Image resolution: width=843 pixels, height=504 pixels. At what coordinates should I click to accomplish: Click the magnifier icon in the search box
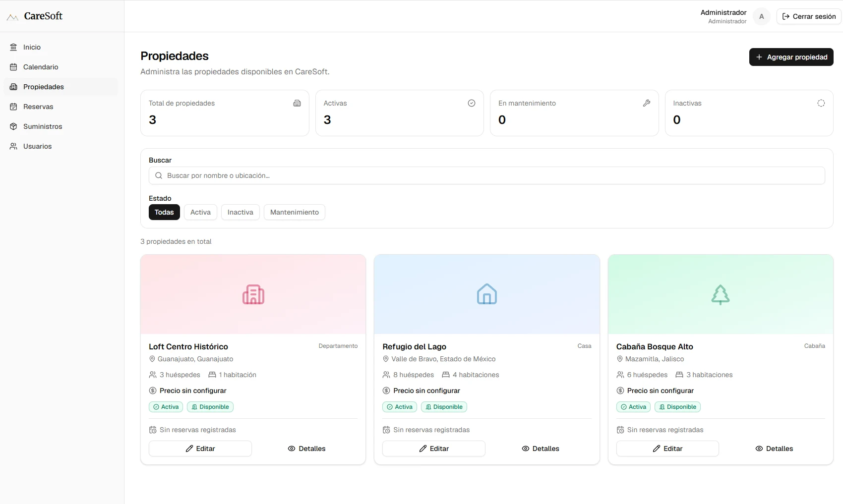(159, 175)
